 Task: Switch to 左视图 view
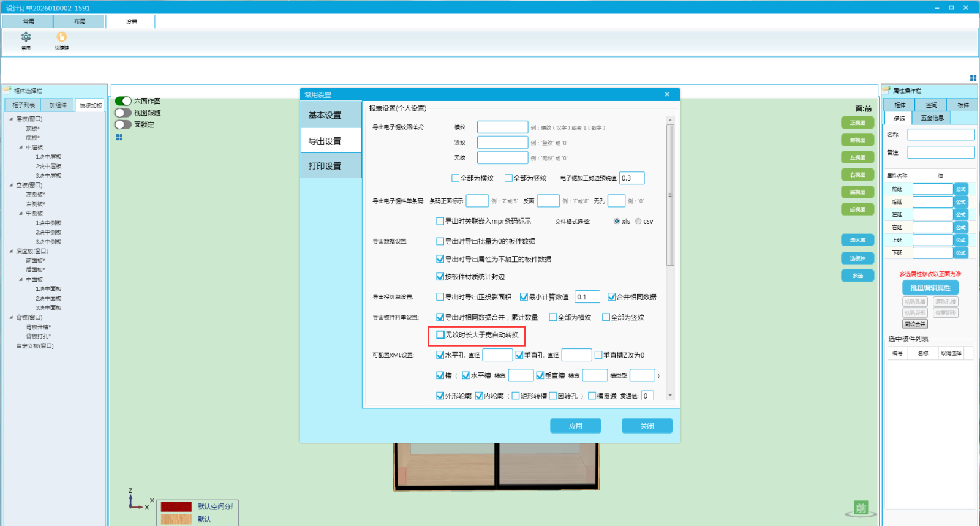pos(858,157)
